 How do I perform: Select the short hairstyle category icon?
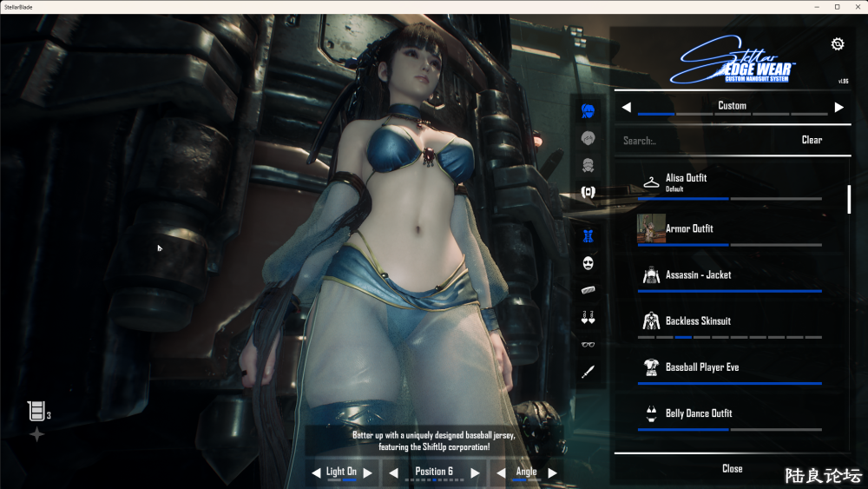click(588, 138)
